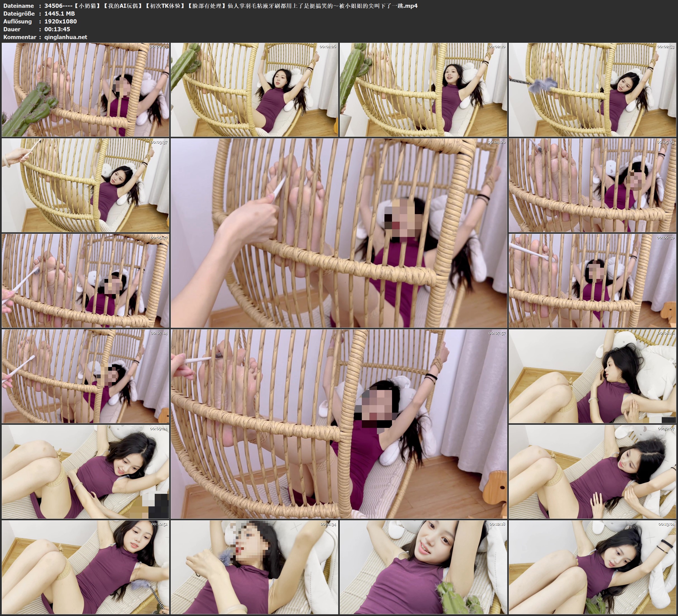Click the thumbnail timestamped 00:00:43
The width and height of the screenshot is (678, 616).
click(85, 90)
